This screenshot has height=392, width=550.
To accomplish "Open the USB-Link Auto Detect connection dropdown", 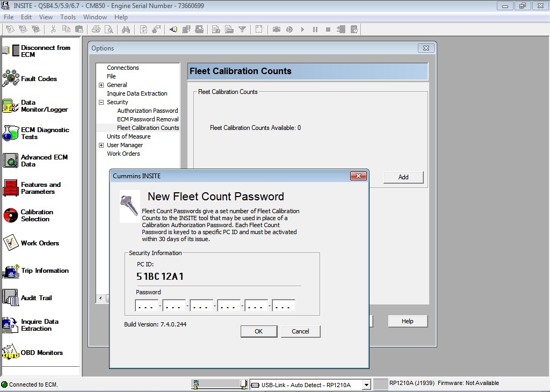I will [366, 384].
